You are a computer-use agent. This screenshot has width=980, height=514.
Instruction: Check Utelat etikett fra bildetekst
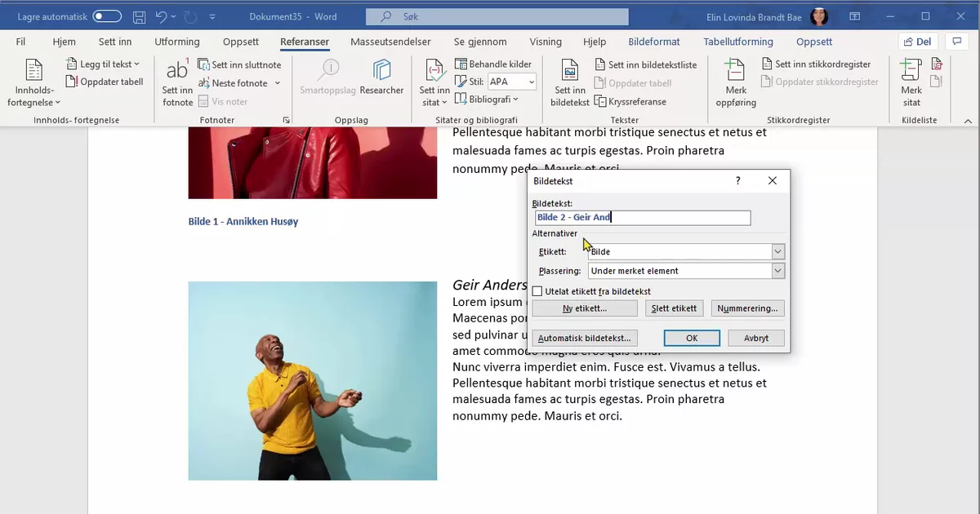pos(537,291)
